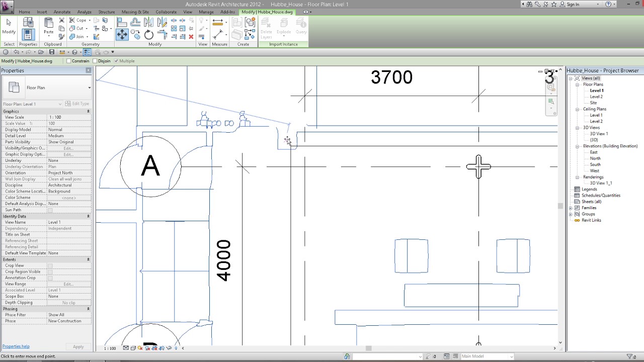Select 3D View 1 in Project Browser
Image resolution: width=644 pixels, height=362 pixels.
click(599, 134)
